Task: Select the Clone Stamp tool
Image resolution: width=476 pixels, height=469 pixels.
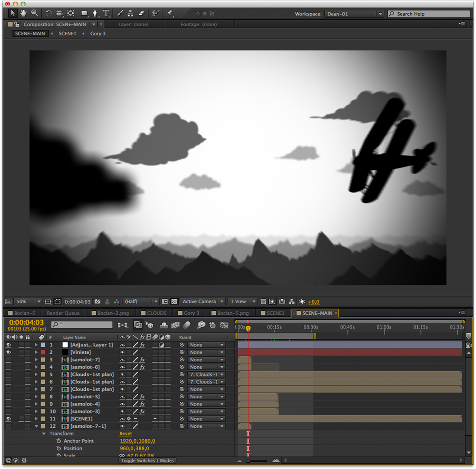Action: pyautogui.click(x=131, y=13)
